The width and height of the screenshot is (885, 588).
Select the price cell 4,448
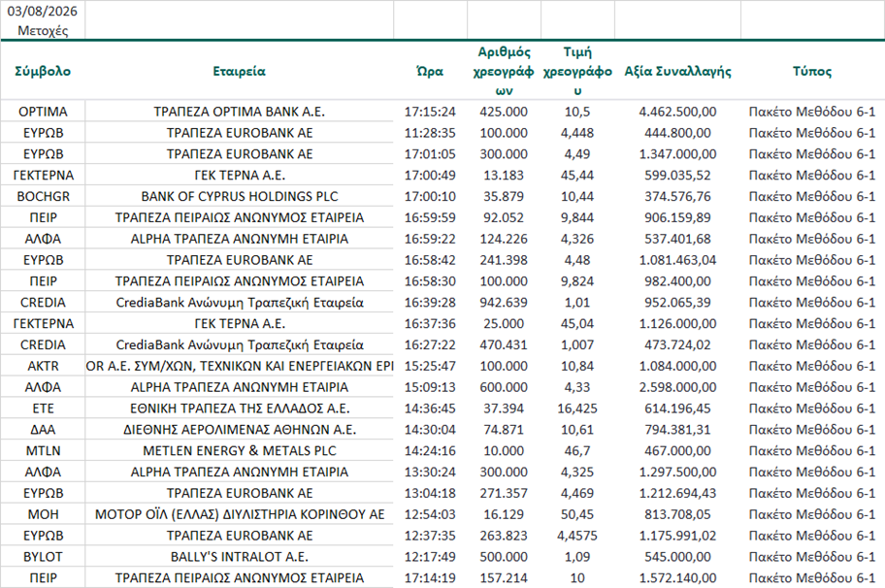577,133
